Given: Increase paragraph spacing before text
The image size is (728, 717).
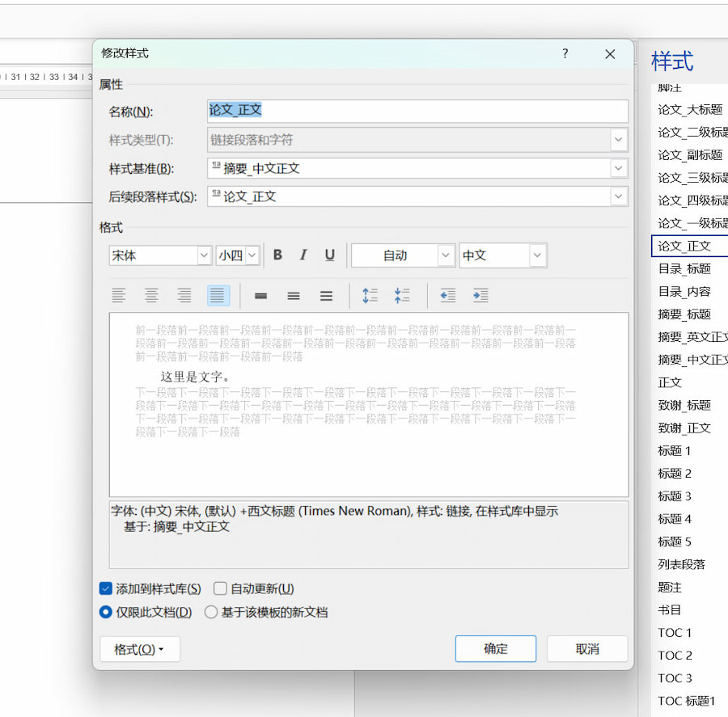Looking at the screenshot, I should (x=370, y=295).
